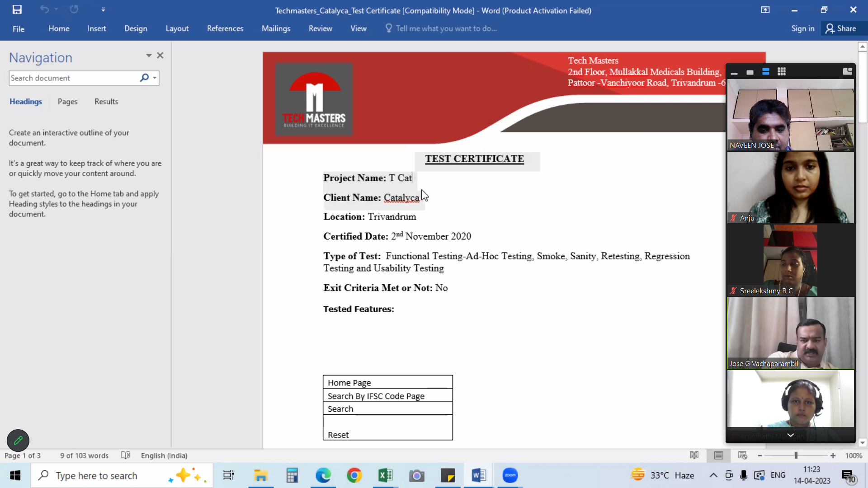The width and height of the screenshot is (868, 488).
Task: Open the search options dropdown arrow
Action: pyautogui.click(x=155, y=78)
